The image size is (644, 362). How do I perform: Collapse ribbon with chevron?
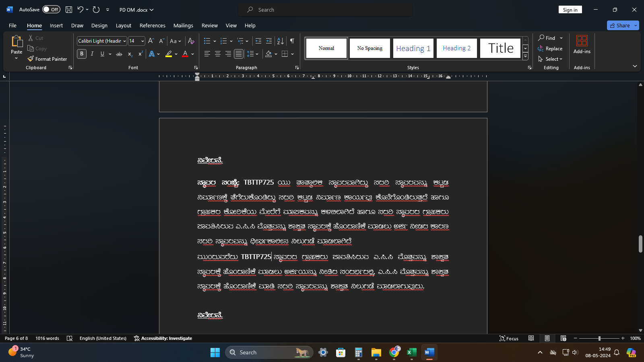tap(635, 66)
